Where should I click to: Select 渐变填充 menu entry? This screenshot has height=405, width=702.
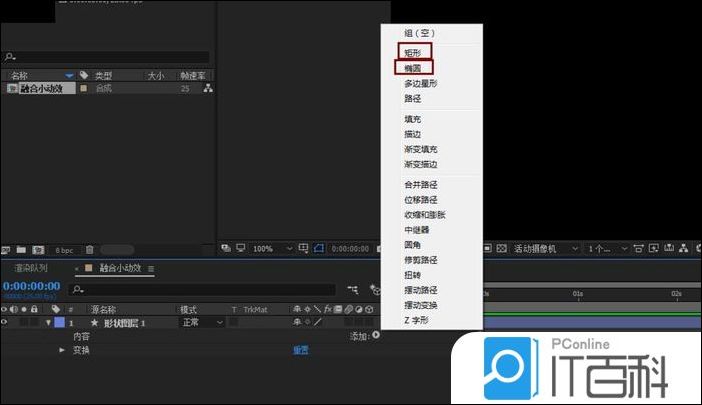(420, 149)
